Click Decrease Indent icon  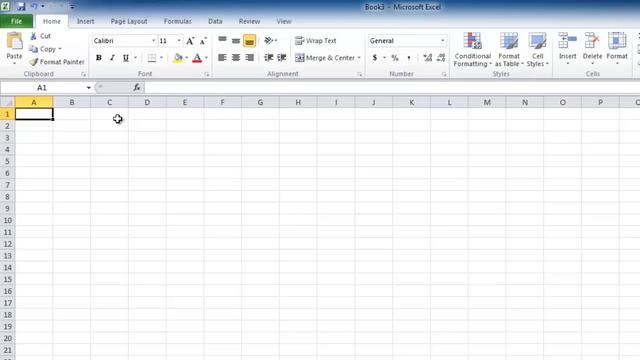point(268,58)
